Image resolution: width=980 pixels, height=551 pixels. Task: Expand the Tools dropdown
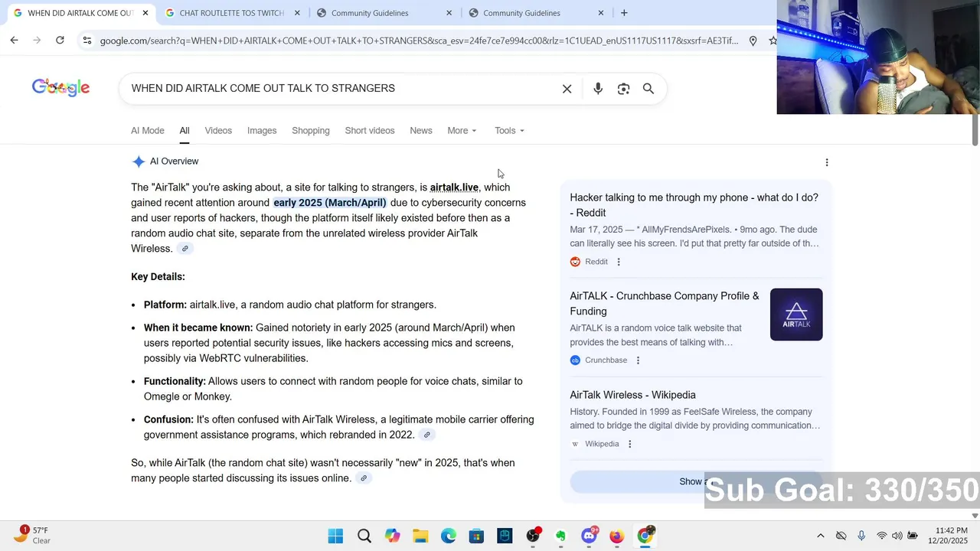pos(509,131)
